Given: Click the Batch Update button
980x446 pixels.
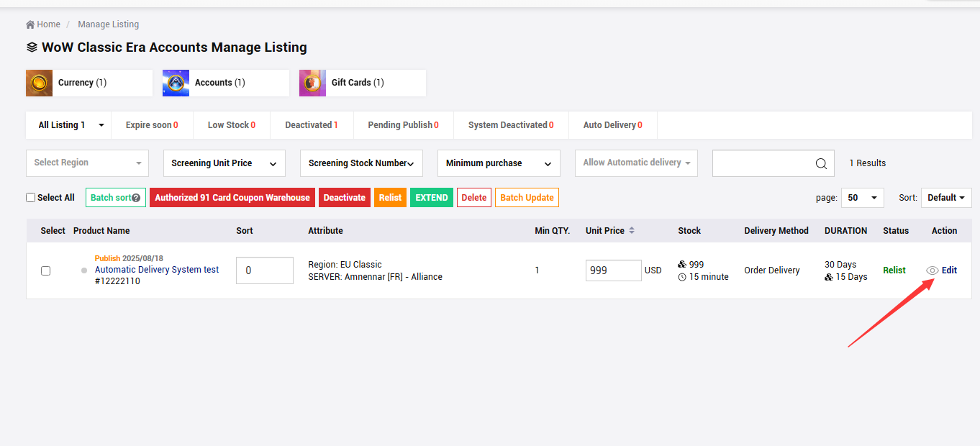Looking at the screenshot, I should point(527,198).
